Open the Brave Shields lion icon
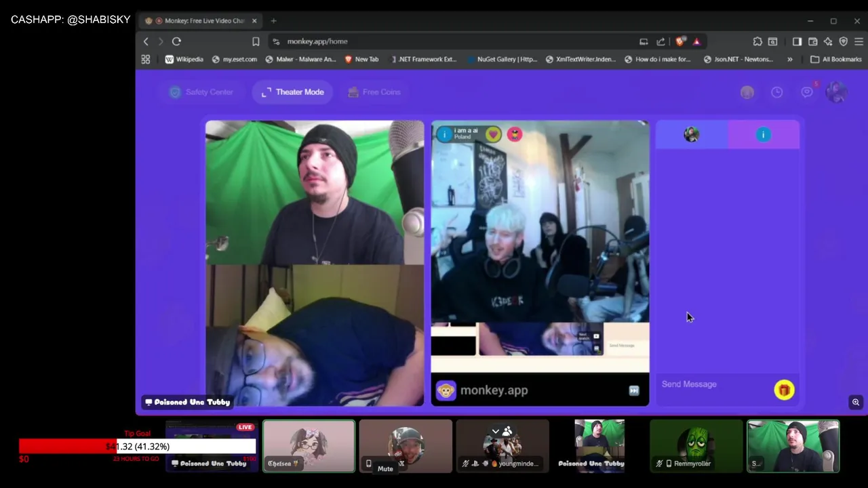This screenshot has width=868, height=488. tap(679, 41)
